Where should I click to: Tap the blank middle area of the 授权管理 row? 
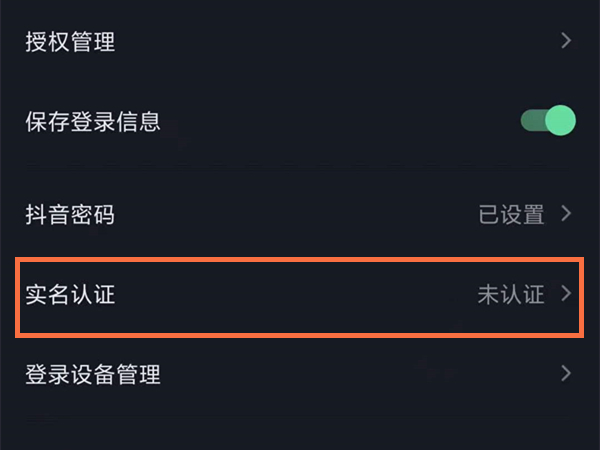(300, 42)
